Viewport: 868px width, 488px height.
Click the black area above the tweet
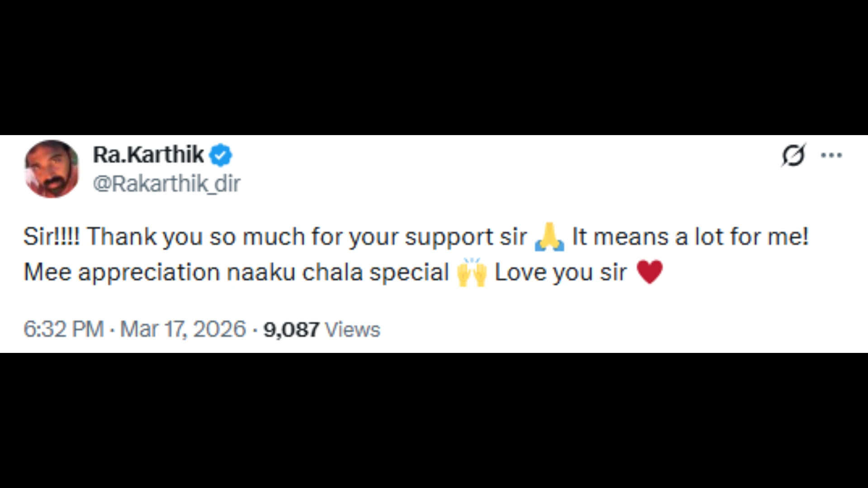(x=434, y=68)
